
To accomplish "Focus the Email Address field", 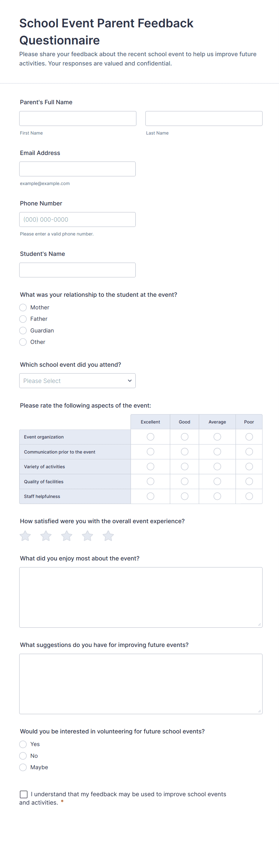I will pyautogui.click(x=77, y=169).
